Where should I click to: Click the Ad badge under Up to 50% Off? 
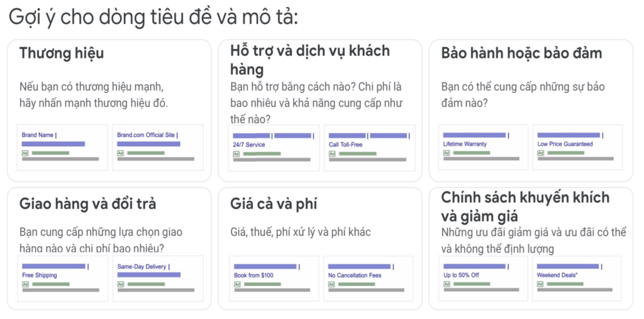447,284
